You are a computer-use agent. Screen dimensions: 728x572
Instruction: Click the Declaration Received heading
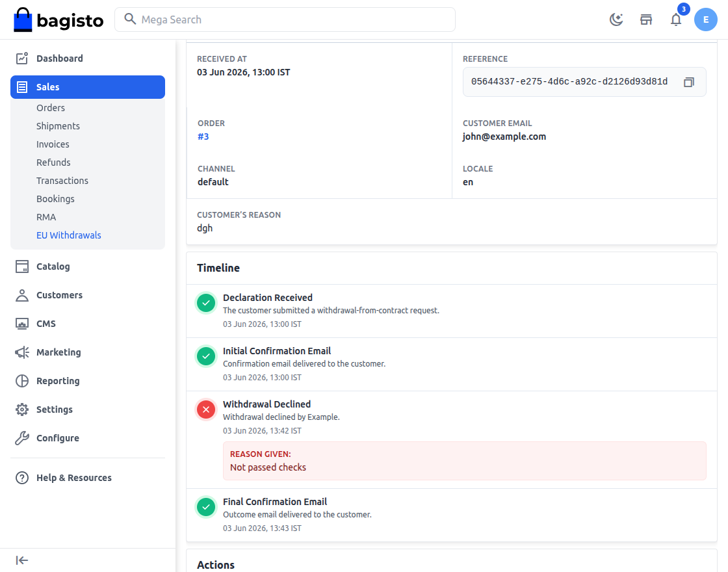coord(267,298)
